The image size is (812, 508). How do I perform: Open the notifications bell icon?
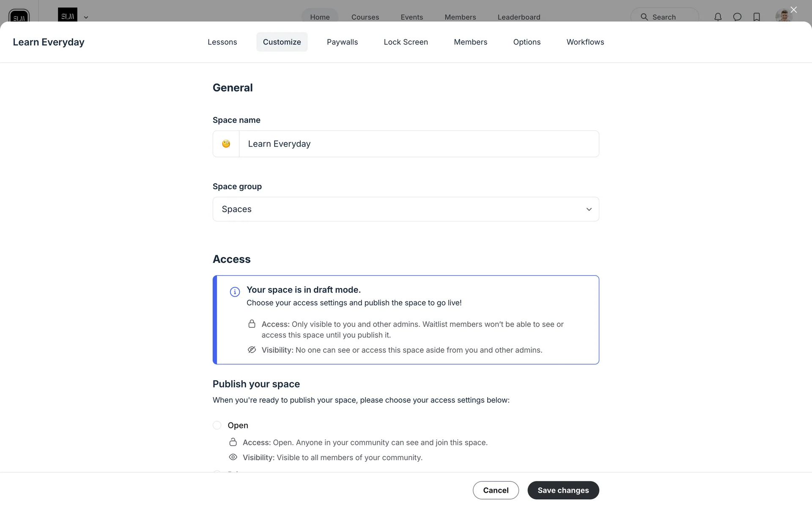pos(718,17)
